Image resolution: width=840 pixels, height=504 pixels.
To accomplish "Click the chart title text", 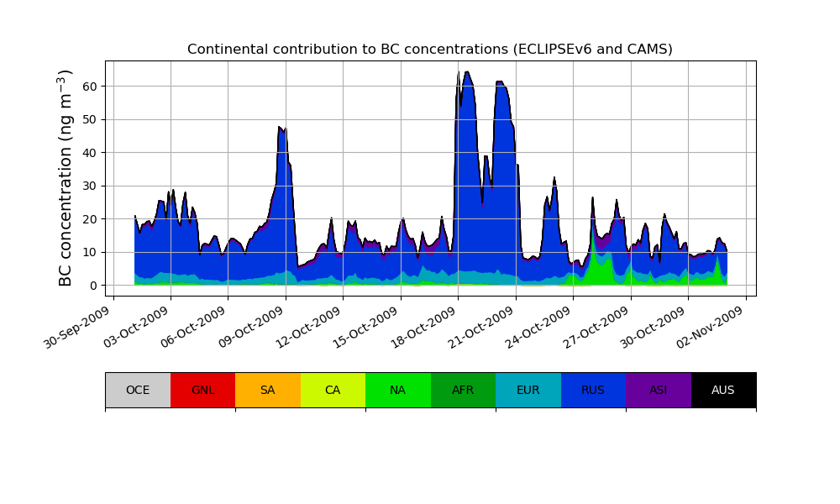I will 430,50.
